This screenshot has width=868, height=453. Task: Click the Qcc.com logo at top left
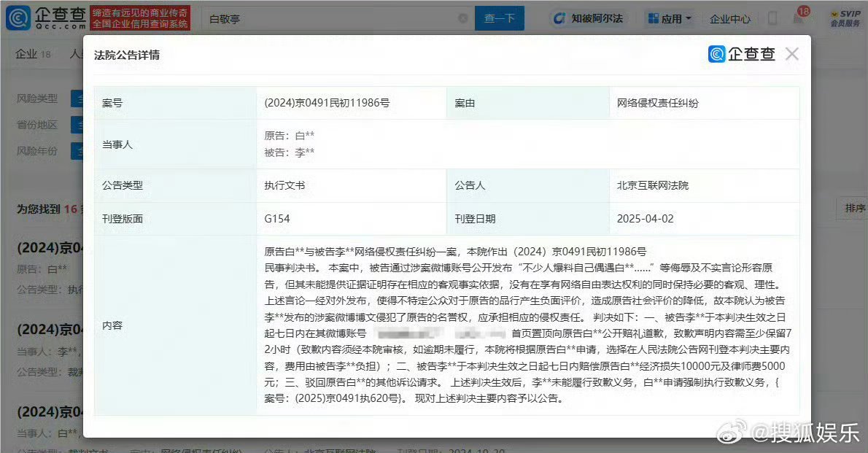[45, 18]
